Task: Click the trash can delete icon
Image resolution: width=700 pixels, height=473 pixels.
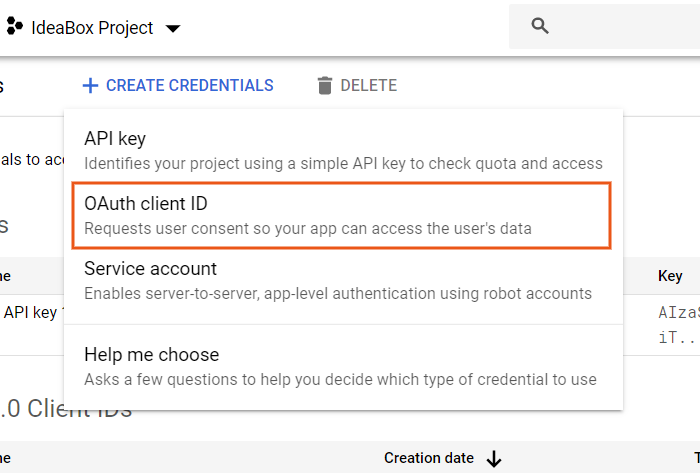Action: (324, 86)
